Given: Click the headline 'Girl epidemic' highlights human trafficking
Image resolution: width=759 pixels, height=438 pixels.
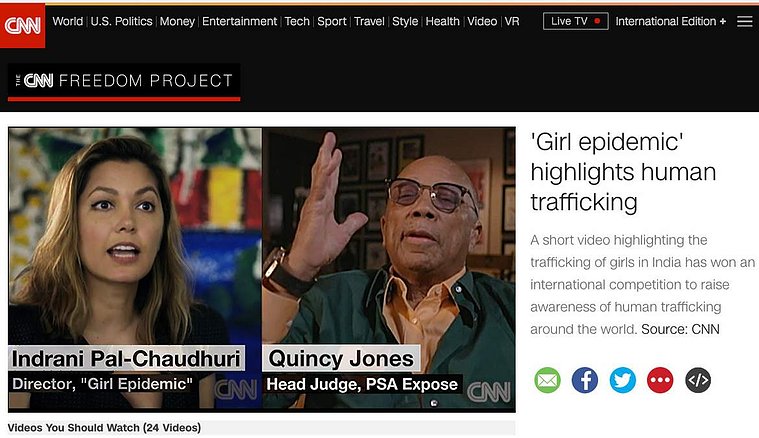Looking at the screenshot, I should point(623,172).
